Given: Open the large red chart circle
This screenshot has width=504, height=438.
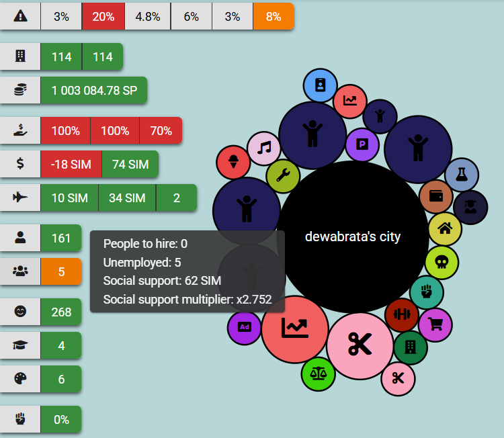Looking at the screenshot, I should (x=295, y=329).
